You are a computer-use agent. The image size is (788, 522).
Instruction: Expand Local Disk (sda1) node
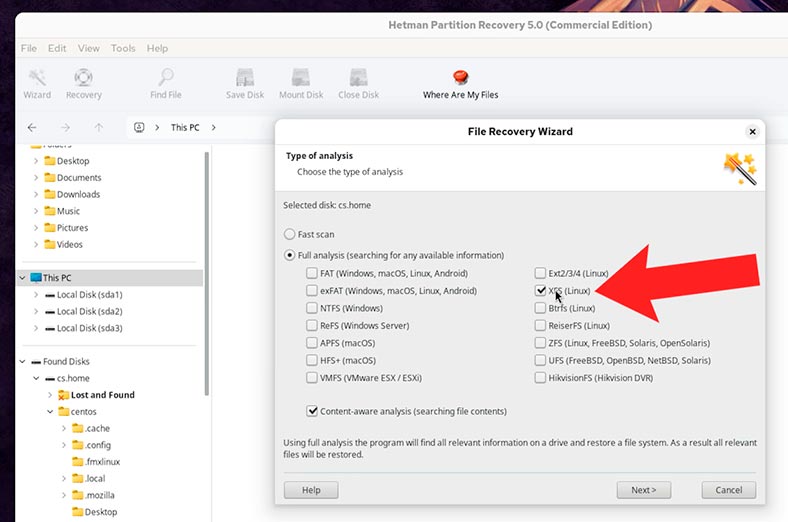36,295
